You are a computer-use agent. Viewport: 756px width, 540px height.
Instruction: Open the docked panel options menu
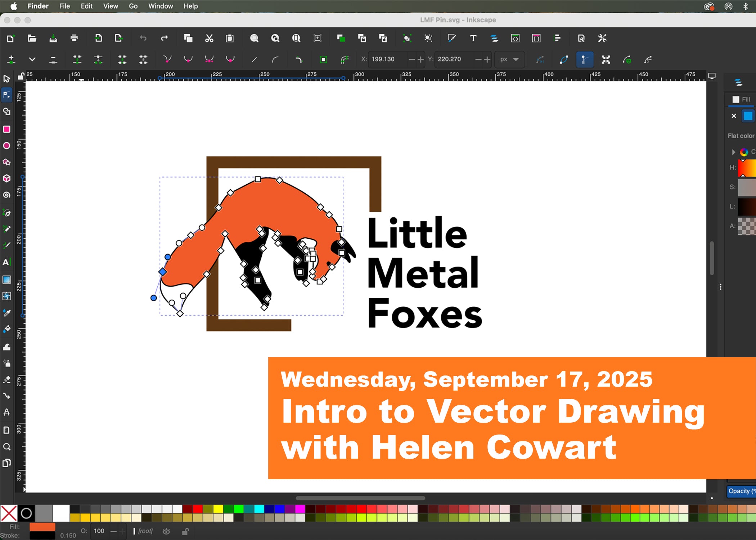(720, 287)
